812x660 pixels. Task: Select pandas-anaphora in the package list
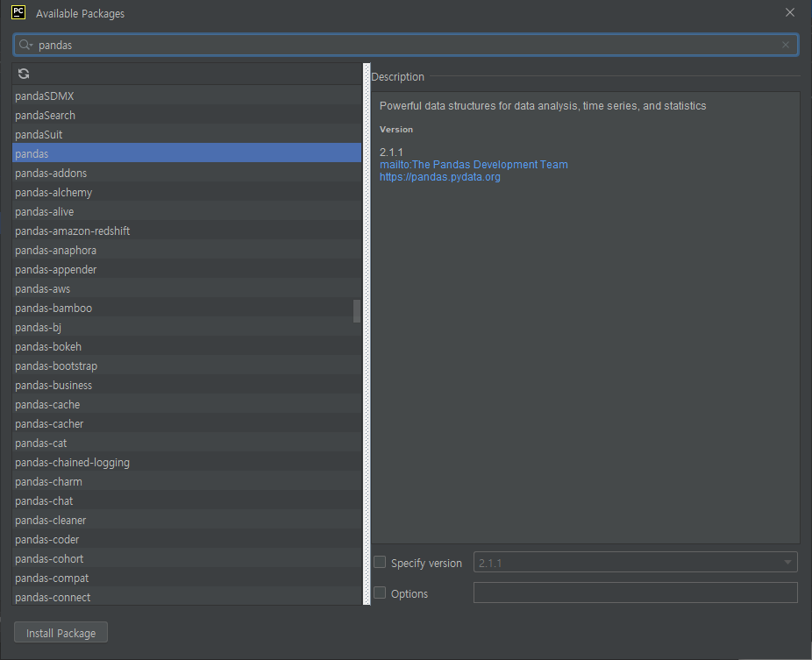[x=187, y=250]
